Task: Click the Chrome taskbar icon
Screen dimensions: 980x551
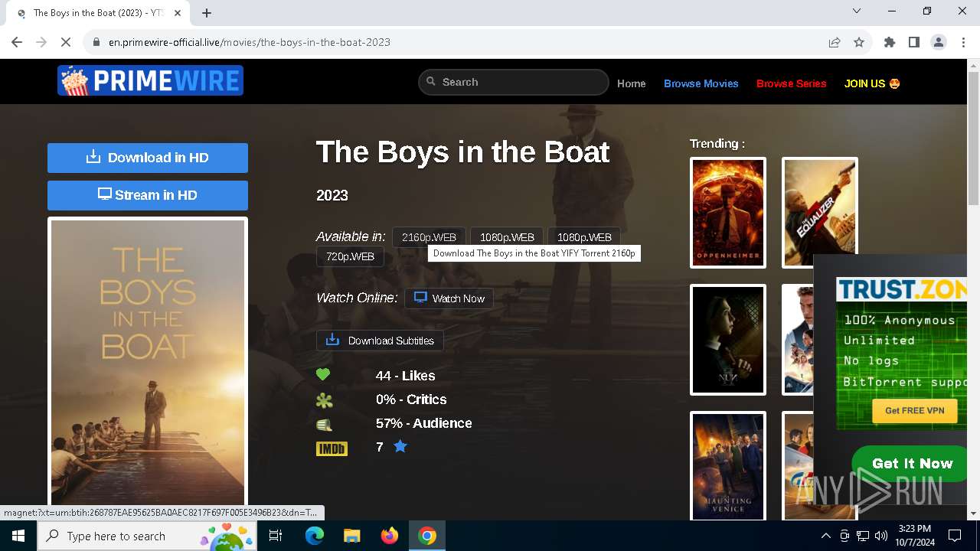Action: click(x=427, y=536)
